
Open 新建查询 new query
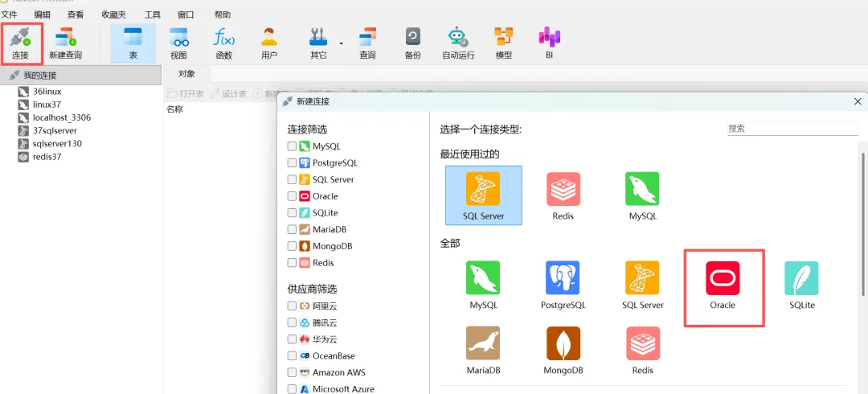tap(65, 43)
